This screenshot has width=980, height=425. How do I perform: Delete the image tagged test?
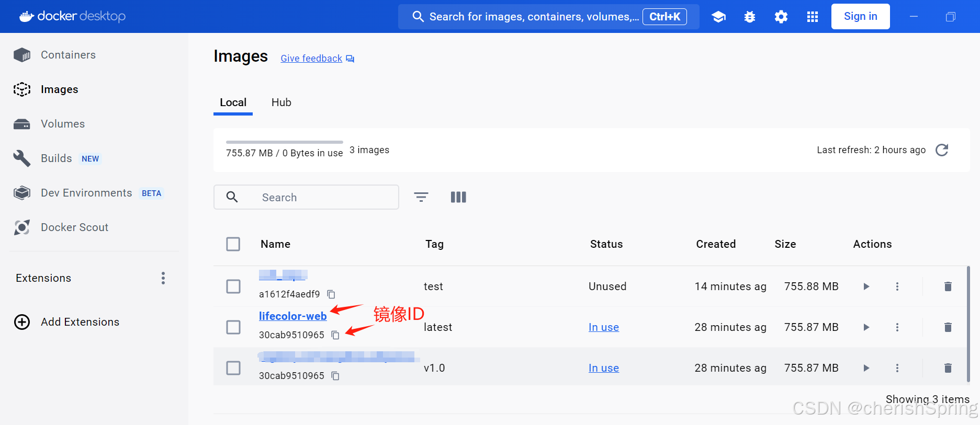pyautogui.click(x=948, y=286)
